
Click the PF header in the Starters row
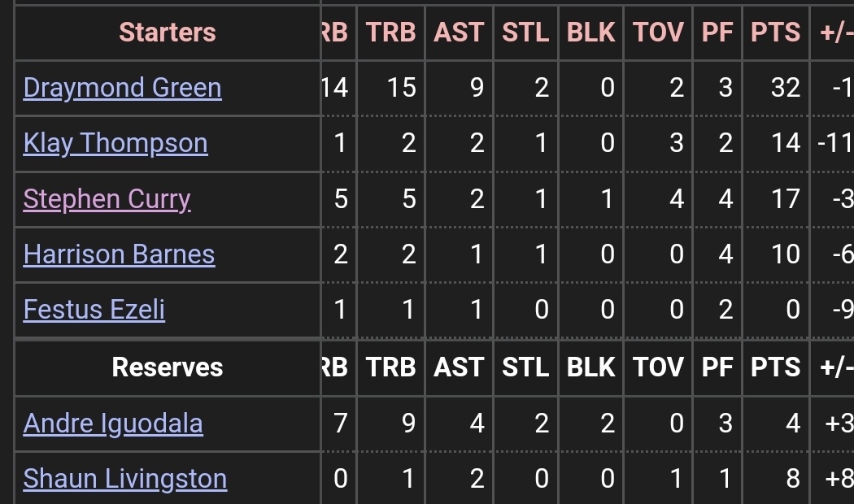(717, 33)
